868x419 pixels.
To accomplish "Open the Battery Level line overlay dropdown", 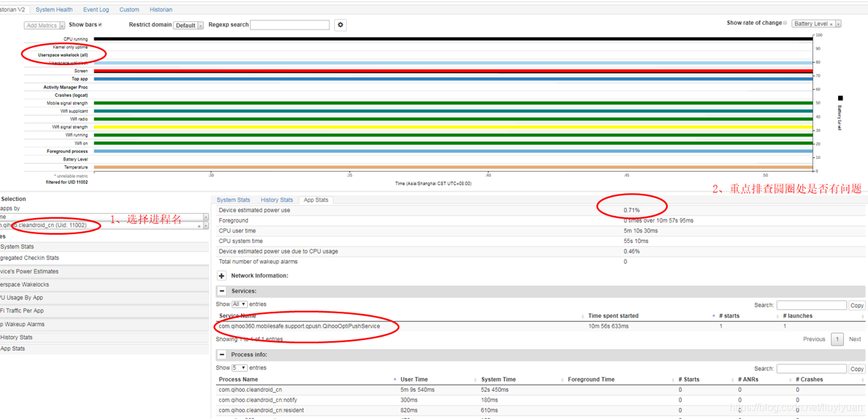I will pos(817,24).
